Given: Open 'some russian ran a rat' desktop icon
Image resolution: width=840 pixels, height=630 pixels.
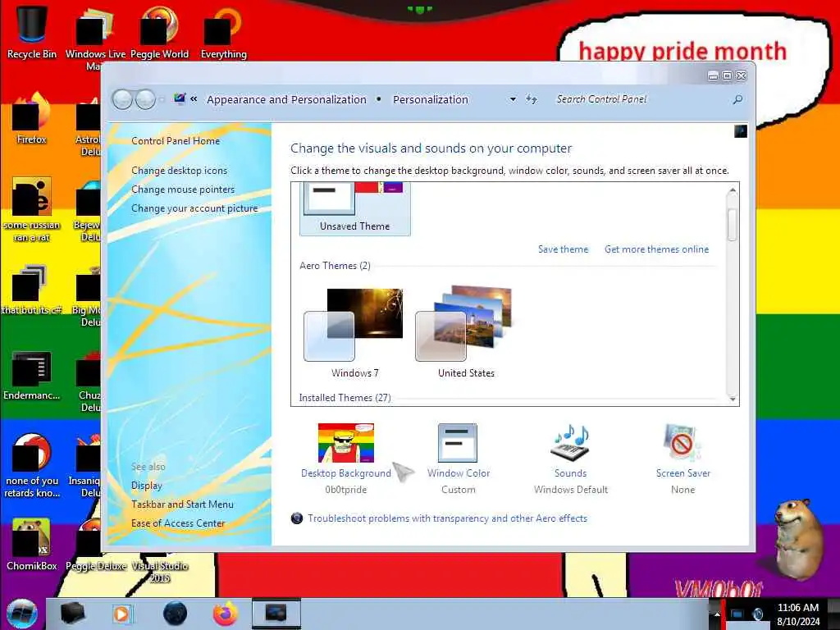Looking at the screenshot, I should pyautogui.click(x=32, y=210).
